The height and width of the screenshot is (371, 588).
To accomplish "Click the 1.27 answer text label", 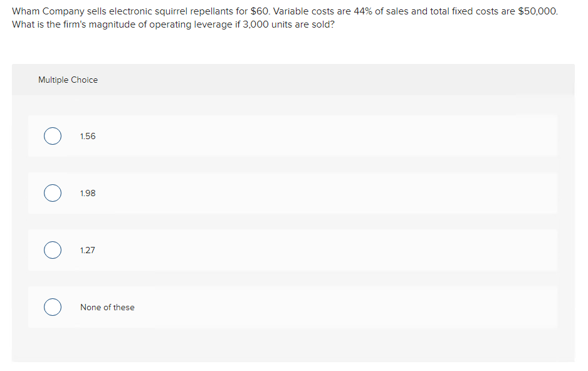I will (x=87, y=250).
